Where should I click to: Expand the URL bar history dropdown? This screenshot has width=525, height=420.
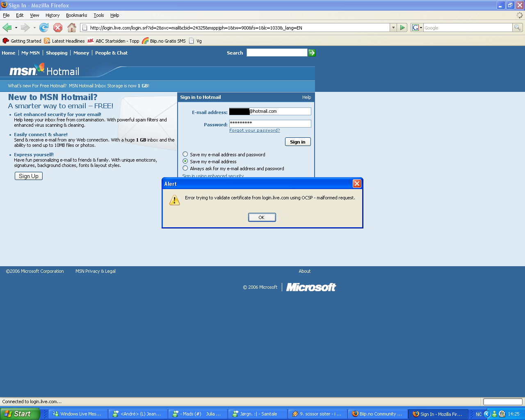pos(393,27)
